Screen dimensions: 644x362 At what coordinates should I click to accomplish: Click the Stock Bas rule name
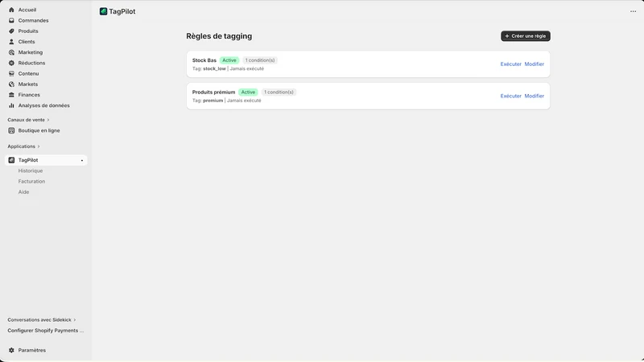(x=204, y=60)
